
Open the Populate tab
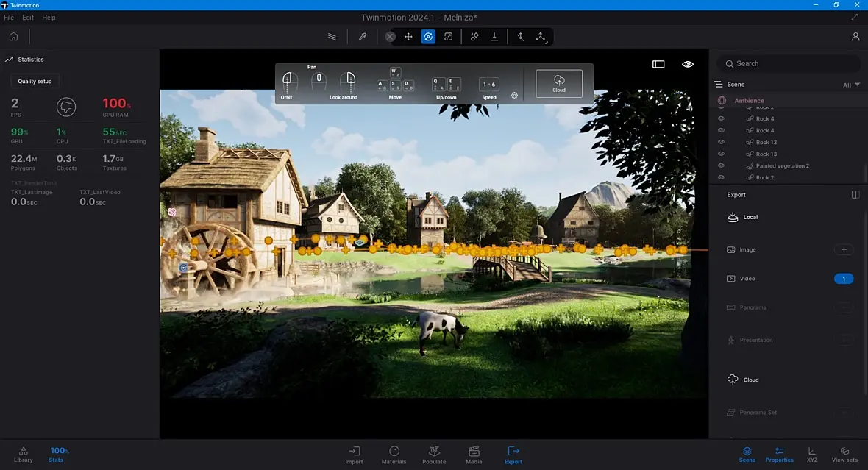[434, 455]
